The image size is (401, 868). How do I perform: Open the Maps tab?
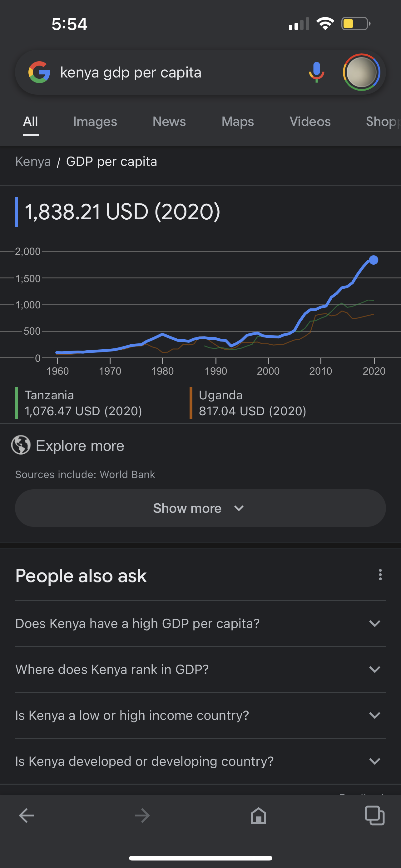click(238, 122)
